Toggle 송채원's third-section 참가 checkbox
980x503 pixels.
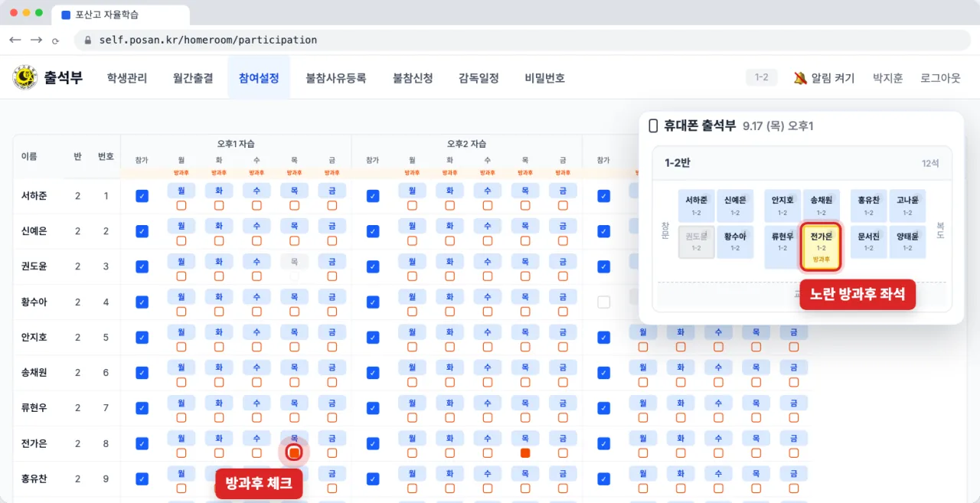[604, 373]
